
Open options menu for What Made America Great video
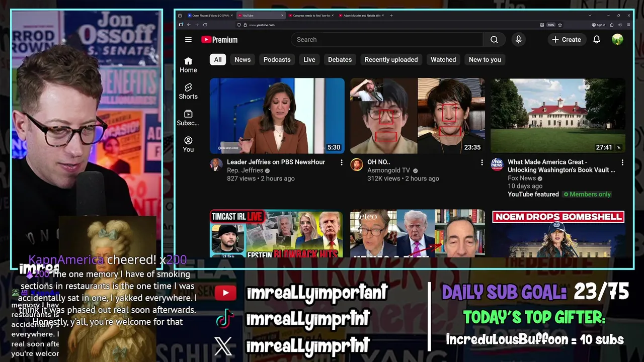[622, 162]
